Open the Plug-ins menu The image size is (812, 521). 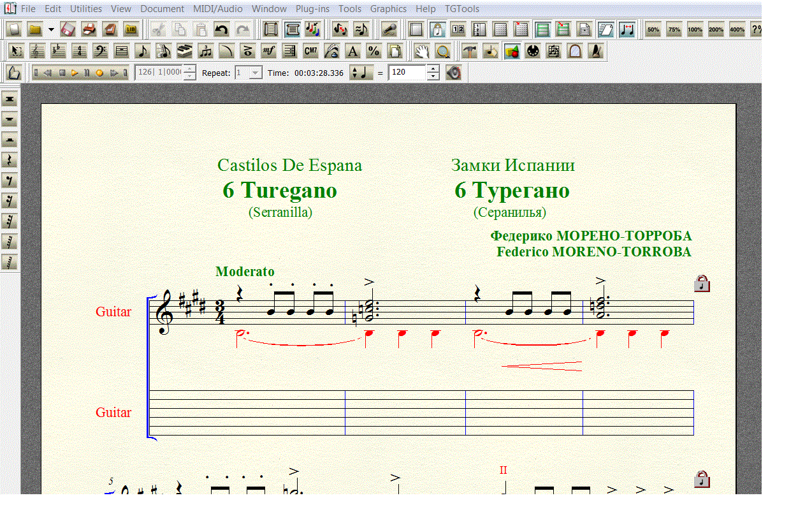(312, 9)
